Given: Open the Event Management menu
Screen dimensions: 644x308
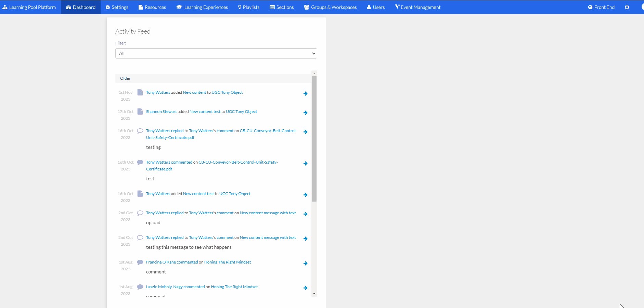Looking at the screenshot, I should pos(417,7).
